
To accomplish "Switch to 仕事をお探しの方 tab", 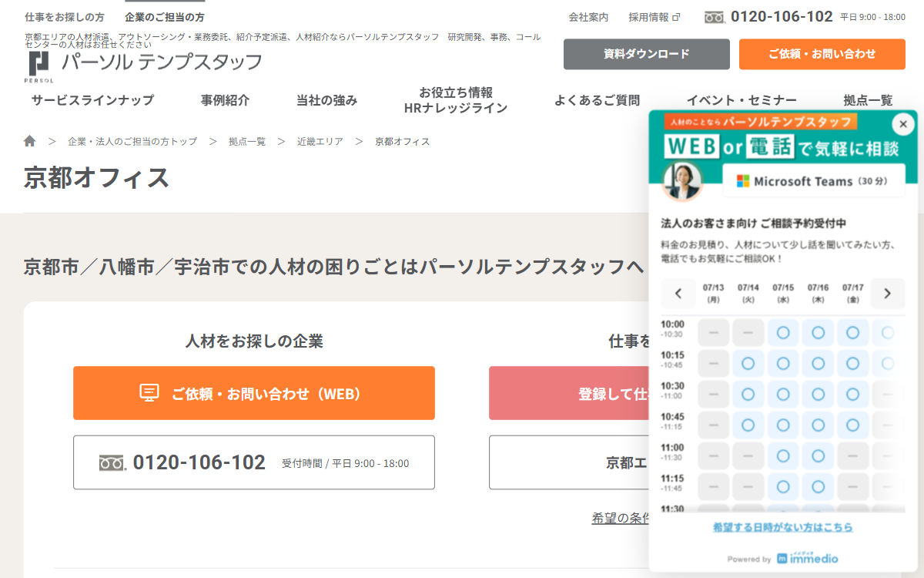I will [x=65, y=17].
